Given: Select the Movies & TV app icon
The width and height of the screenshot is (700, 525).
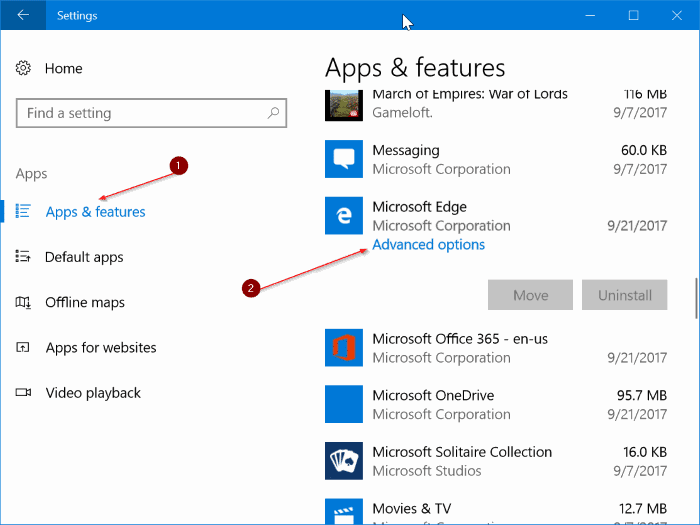Looking at the screenshot, I should (x=344, y=512).
